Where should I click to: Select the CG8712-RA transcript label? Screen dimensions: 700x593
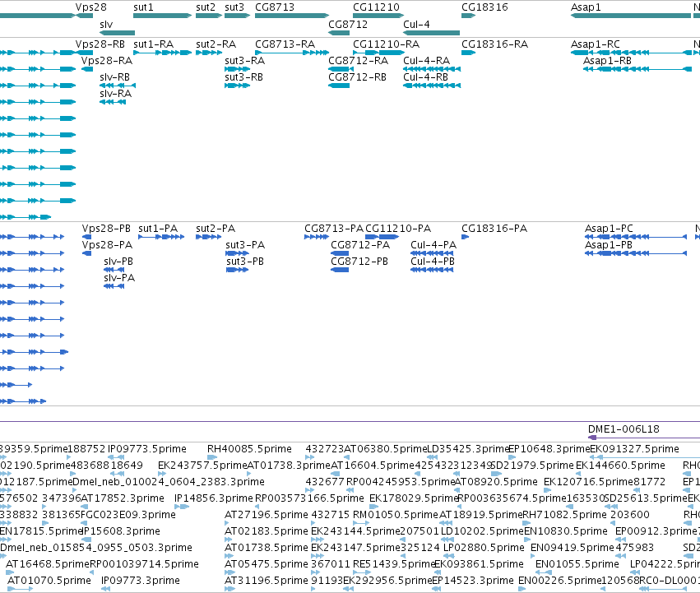click(358, 61)
